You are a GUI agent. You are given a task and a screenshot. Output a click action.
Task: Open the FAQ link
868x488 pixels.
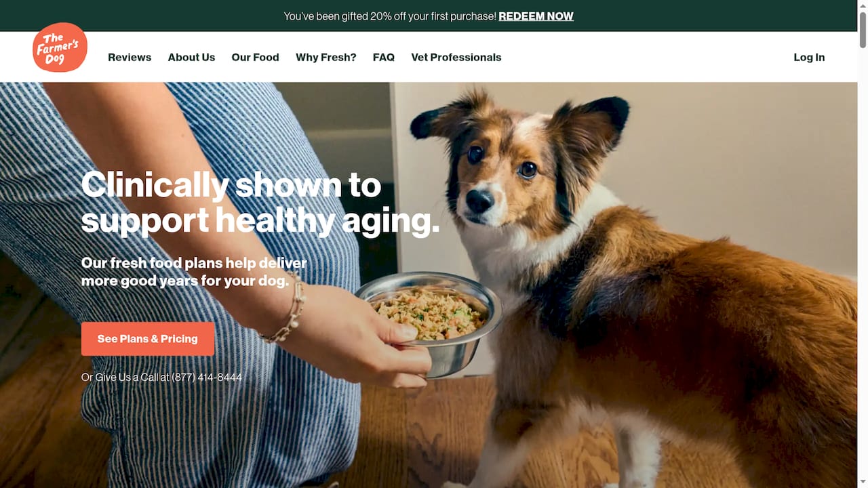(x=384, y=58)
